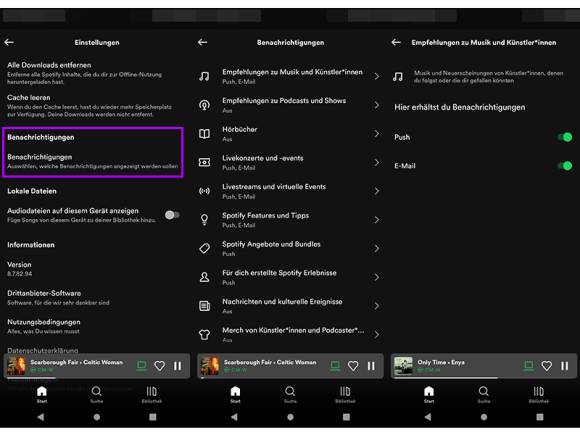Tap the book icon beside Hörbücher

pos(204,134)
